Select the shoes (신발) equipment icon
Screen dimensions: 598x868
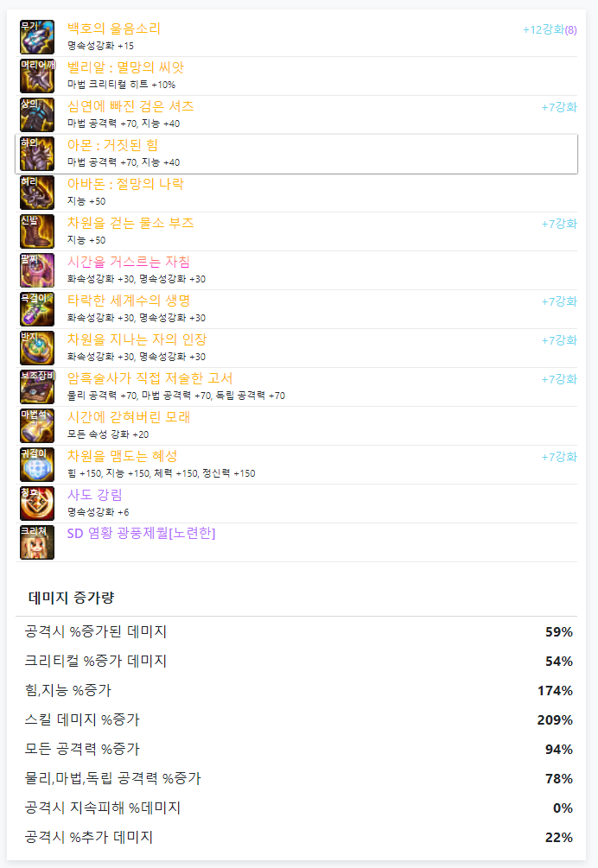[x=37, y=231]
